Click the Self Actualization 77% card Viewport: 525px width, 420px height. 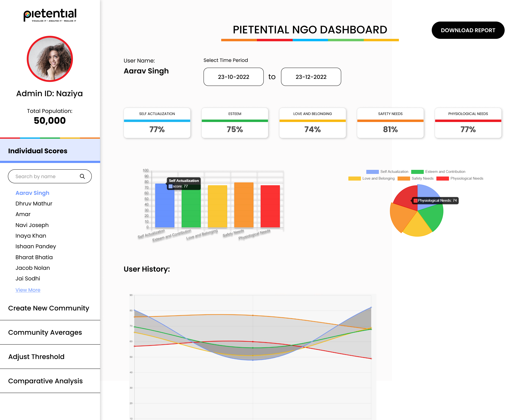pyautogui.click(x=157, y=123)
